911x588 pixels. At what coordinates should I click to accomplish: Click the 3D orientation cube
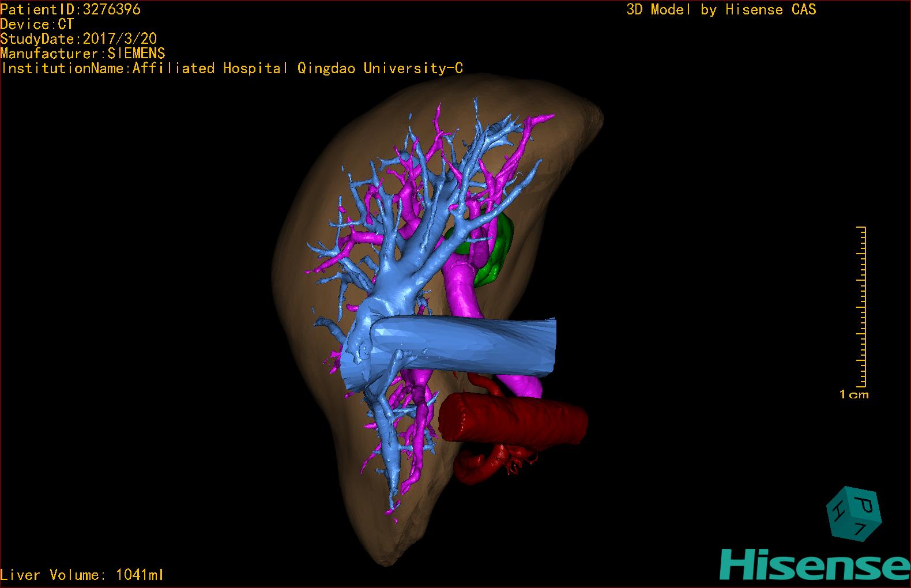click(854, 514)
